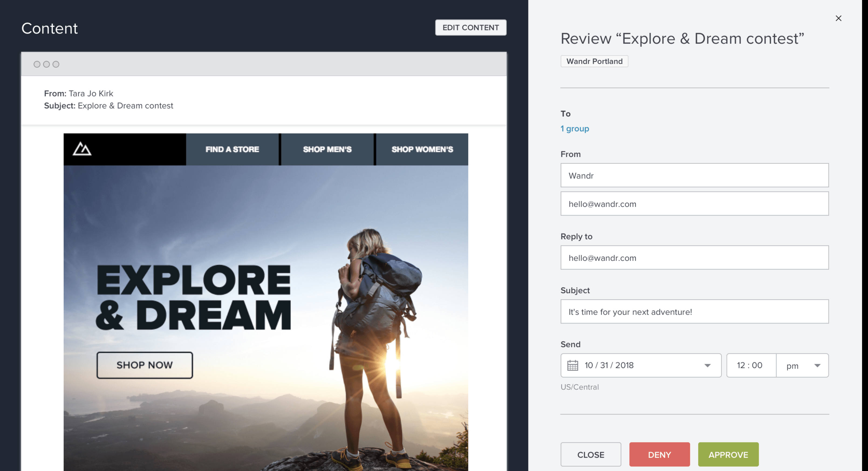Screen dimensions: 868x471
Task: Click the From name field with Wandr
Action: [694, 176]
